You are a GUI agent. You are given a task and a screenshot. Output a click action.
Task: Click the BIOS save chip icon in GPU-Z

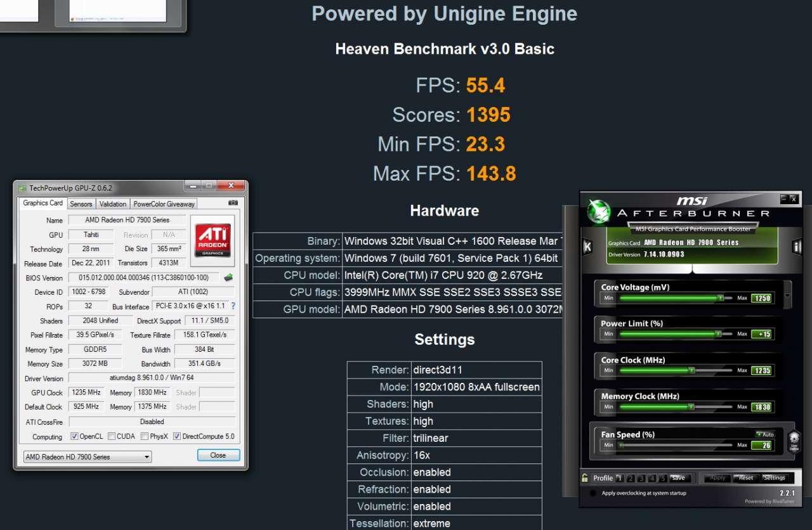[x=228, y=278]
